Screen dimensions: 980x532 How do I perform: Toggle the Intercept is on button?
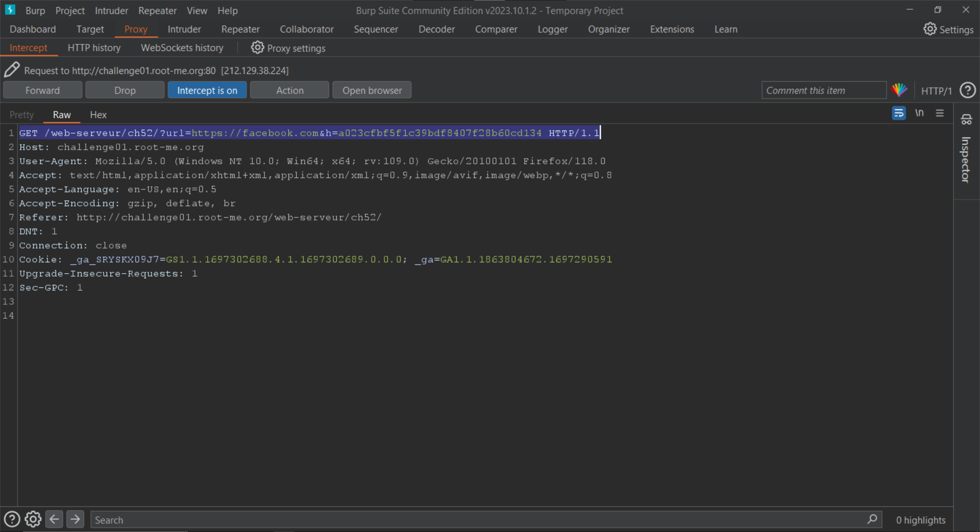[207, 90]
